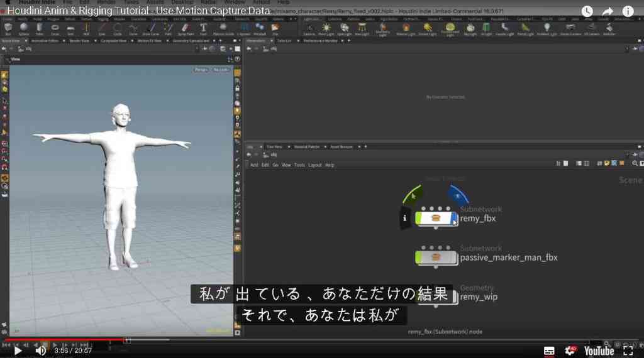Open the No cam dropdown in viewport
Image resolution: width=644 pixels, height=358 pixels.
(x=221, y=70)
